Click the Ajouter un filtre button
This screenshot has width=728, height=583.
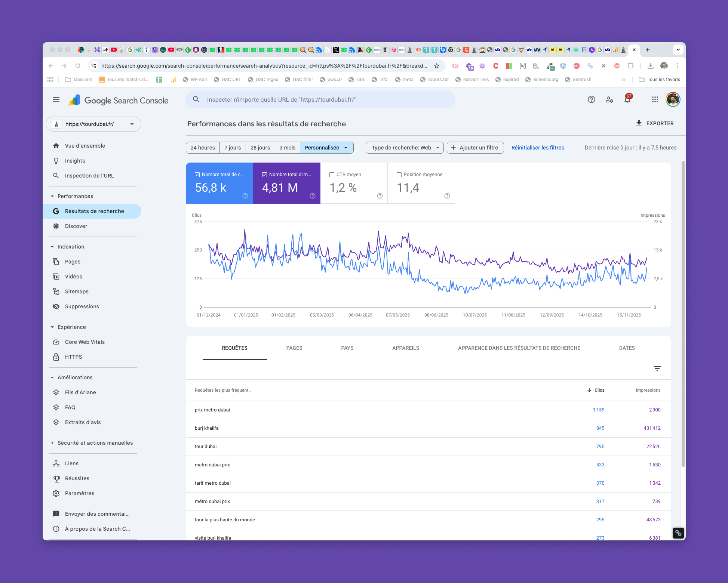(x=475, y=148)
